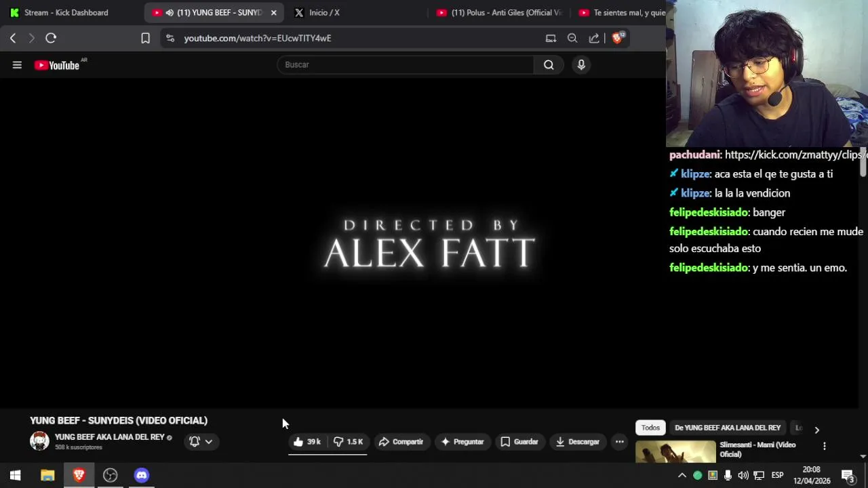The height and width of the screenshot is (488, 868).
Task: Open Discord from the taskbar
Action: point(141,475)
